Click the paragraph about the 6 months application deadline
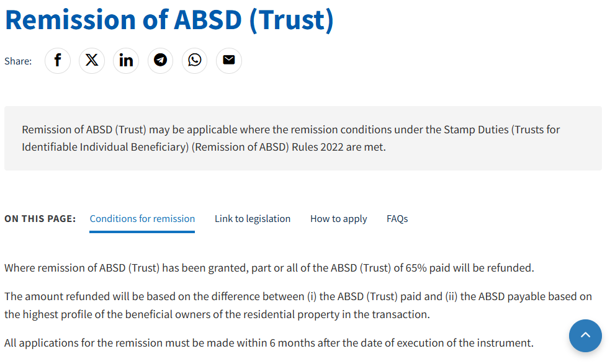The image size is (615, 364). pyautogui.click(x=269, y=343)
